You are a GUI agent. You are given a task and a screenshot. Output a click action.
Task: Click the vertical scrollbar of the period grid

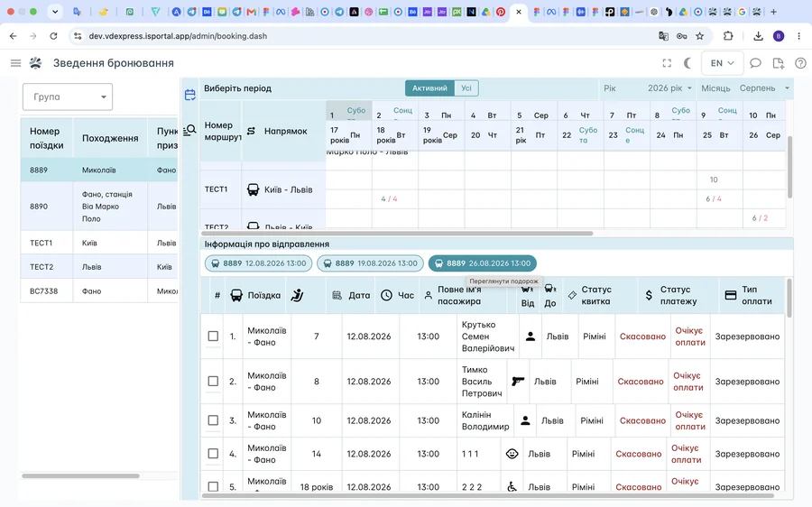789,167
